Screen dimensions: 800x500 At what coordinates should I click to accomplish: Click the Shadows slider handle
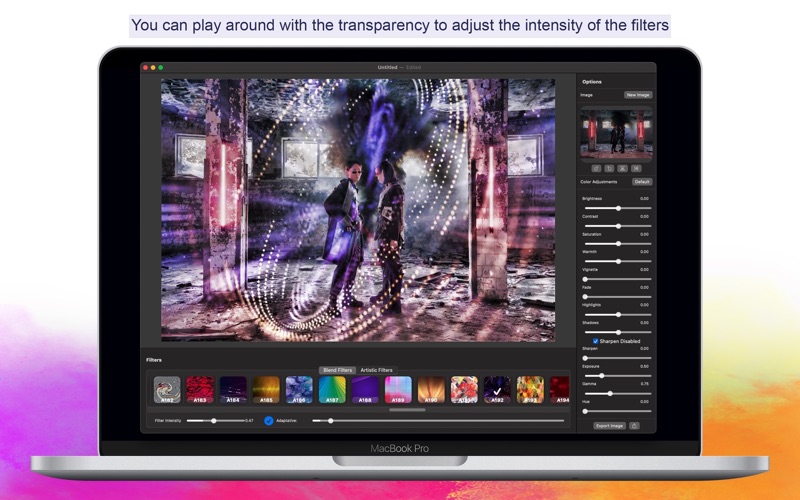point(618,332)
